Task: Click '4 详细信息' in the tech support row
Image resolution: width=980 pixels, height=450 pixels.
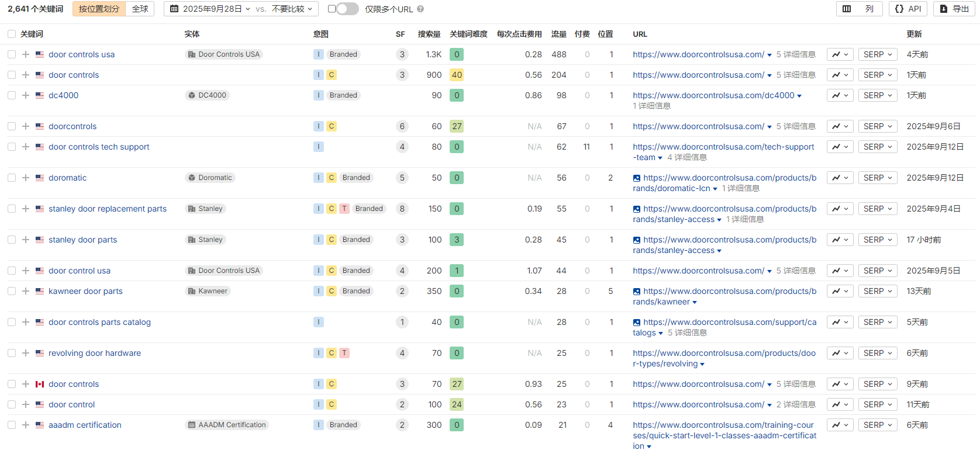Action: pos(687,157)
